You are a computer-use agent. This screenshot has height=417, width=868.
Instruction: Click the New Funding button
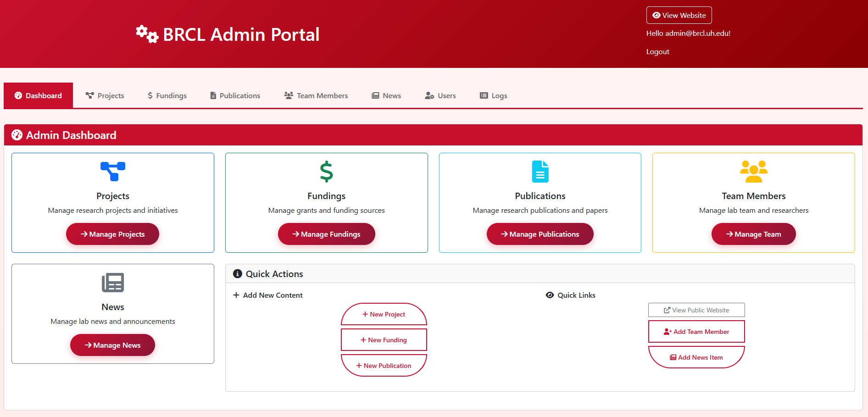pos(384,340)
